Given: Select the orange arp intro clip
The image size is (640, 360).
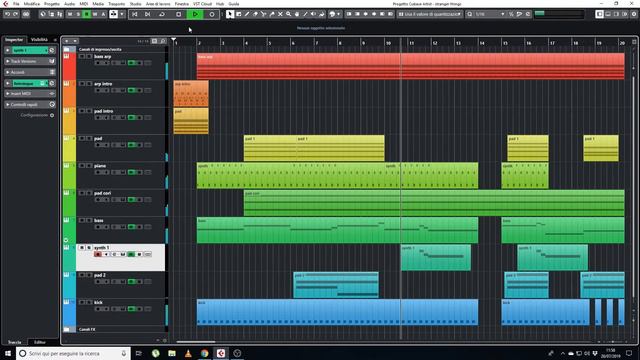Looking at the screenshot, I should coord(191,93).
